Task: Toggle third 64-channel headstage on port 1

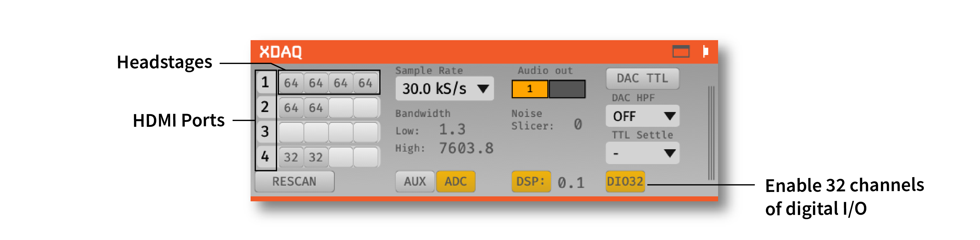Action: 341,83
